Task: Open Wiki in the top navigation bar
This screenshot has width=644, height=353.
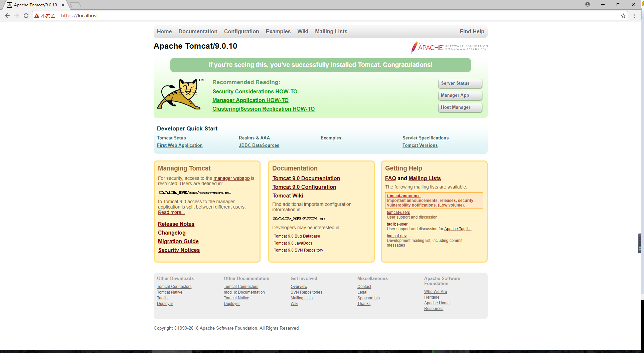Action: (303, 31)
